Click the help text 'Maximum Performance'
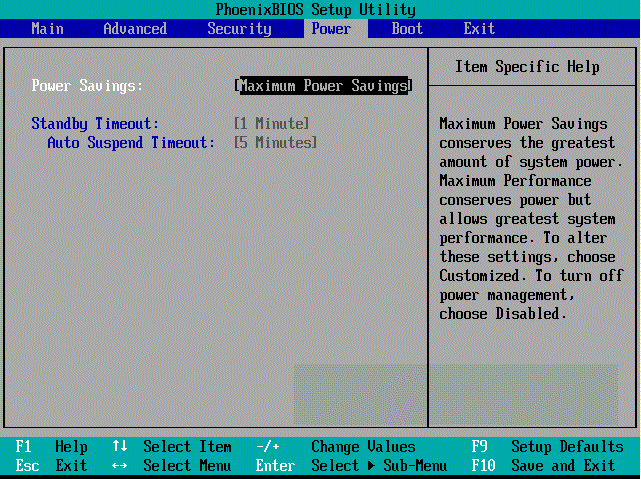The image size is (641, 479). (515, 181)
